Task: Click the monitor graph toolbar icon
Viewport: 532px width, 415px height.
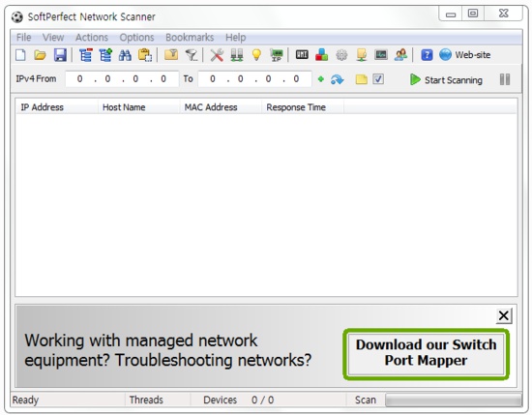Action: click(381, 54)
